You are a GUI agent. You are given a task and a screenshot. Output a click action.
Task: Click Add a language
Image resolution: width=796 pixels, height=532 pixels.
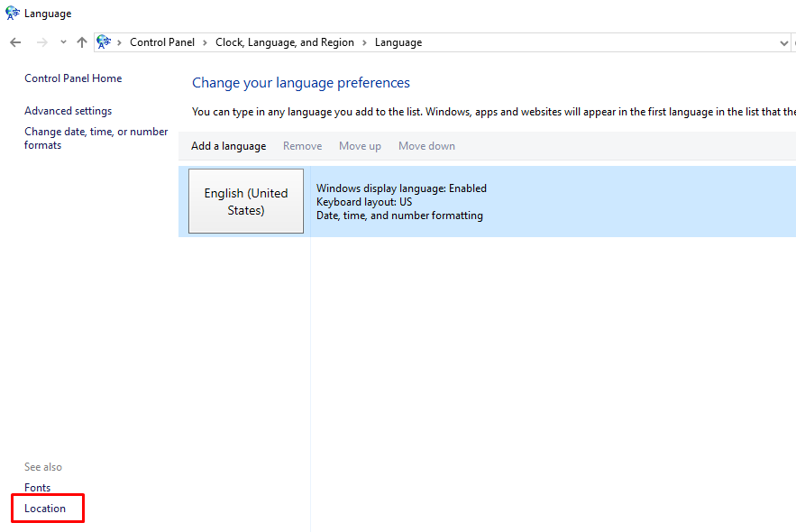coord(228,146)
